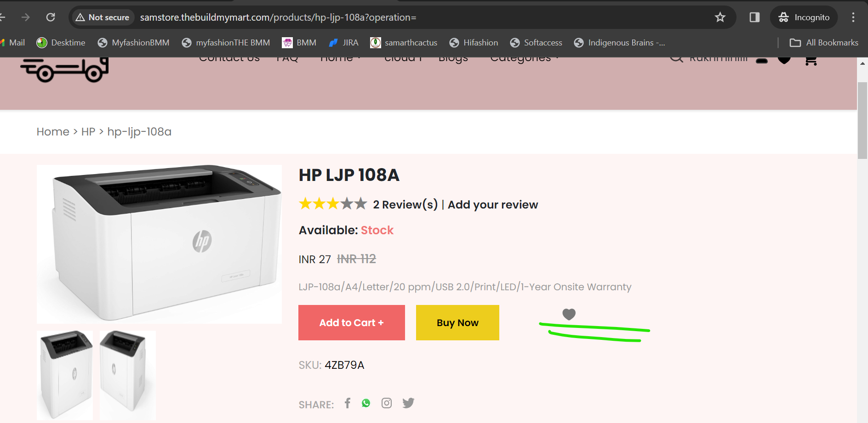Share the product on Twitter
Screen dimensions: 868x423
[408, 403]
